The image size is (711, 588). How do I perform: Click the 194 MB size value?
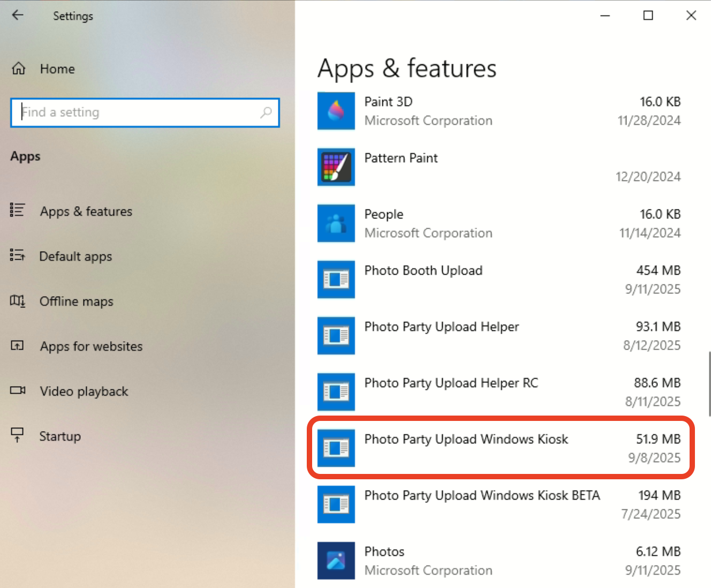click(660, 495)
